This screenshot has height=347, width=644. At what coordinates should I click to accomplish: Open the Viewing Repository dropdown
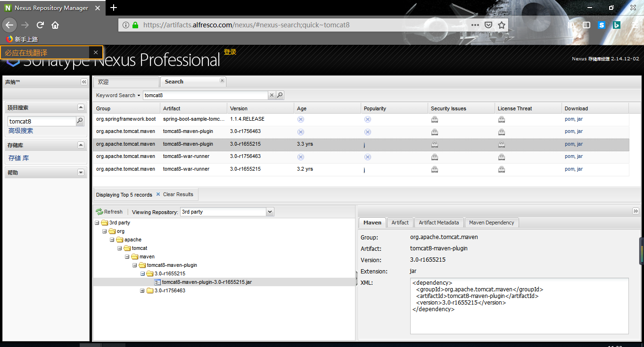[x=270, y=212]
